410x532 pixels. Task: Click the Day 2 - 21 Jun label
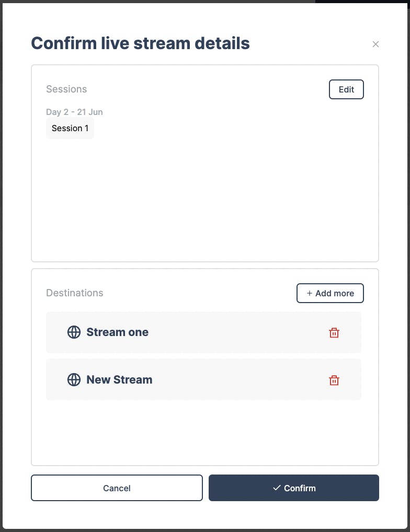tap(74, 112)
